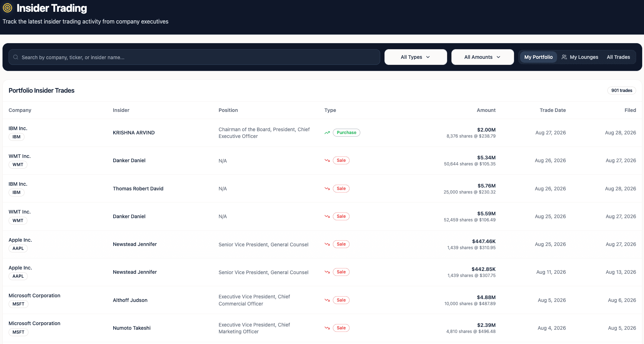Click the Aug 6, 2026 filed date
This screenshot has height=344, width=644.
click(622, 300)
